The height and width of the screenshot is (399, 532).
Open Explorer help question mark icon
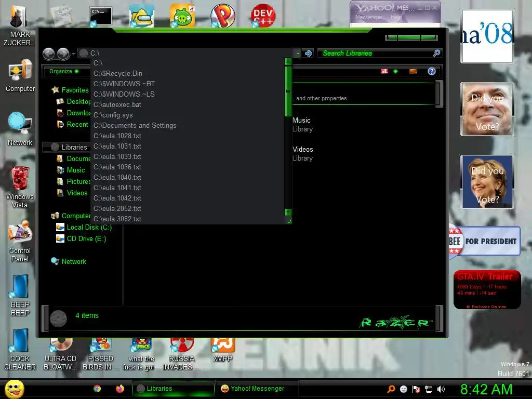click(432, 71)
